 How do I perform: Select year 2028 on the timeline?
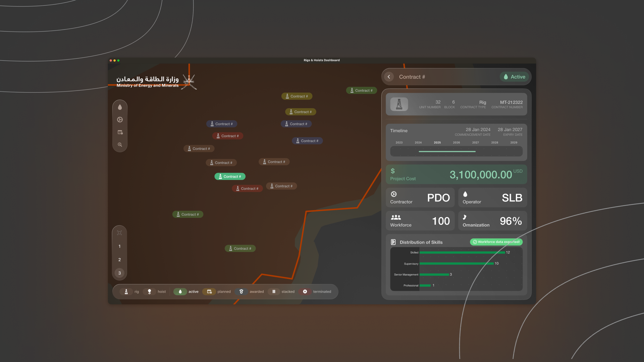click(495, 142)
